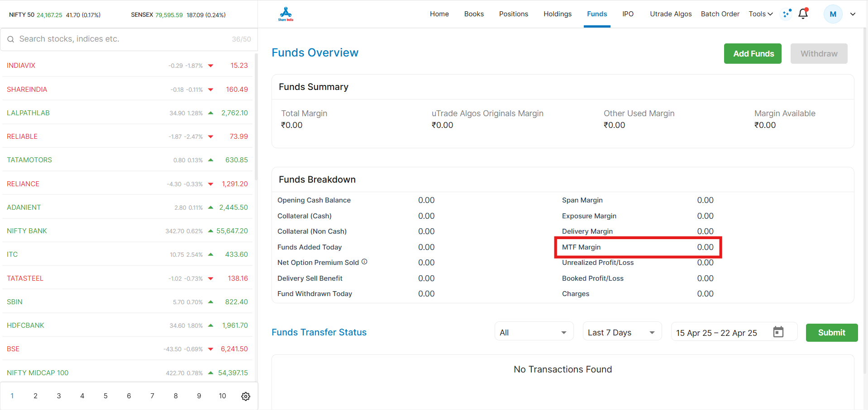Open the Tools dropdown menu
Viewport: 868px width, 410px height.
click(761, 14)
